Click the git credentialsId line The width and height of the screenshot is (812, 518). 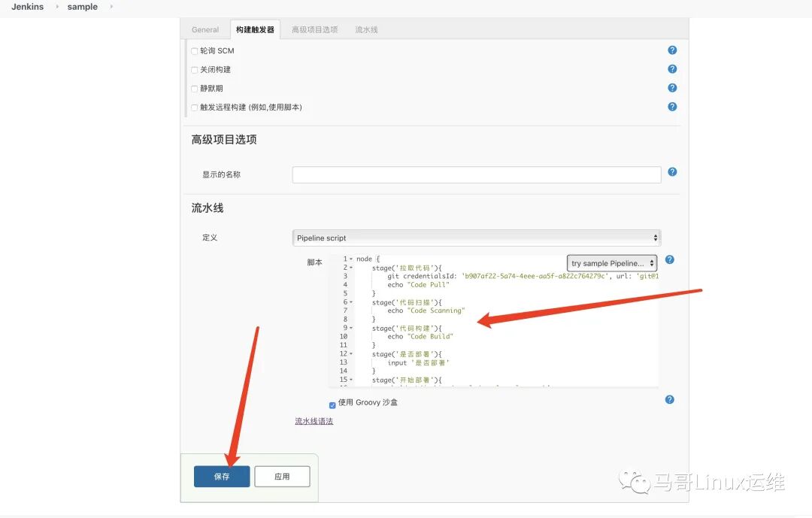point(523,276)
